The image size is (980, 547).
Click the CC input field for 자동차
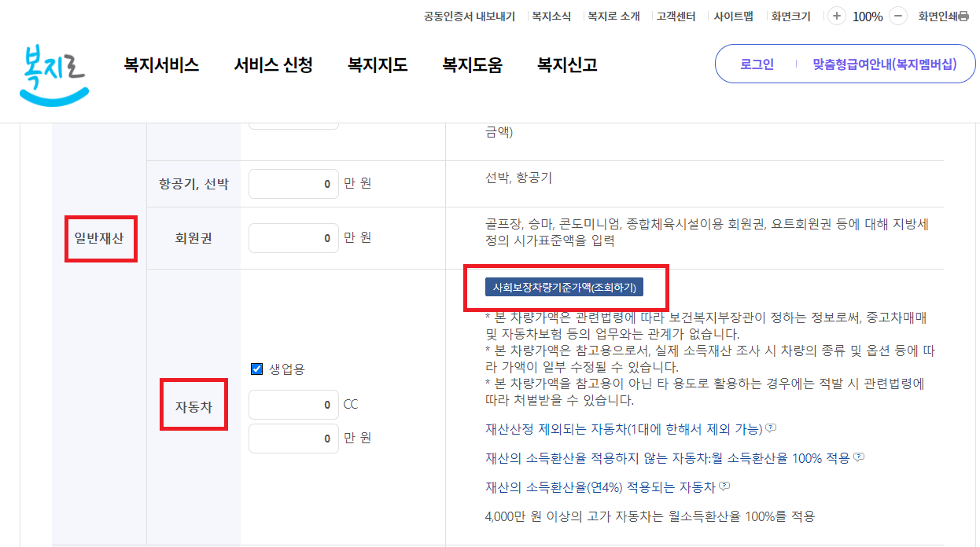tap(293, 403)
